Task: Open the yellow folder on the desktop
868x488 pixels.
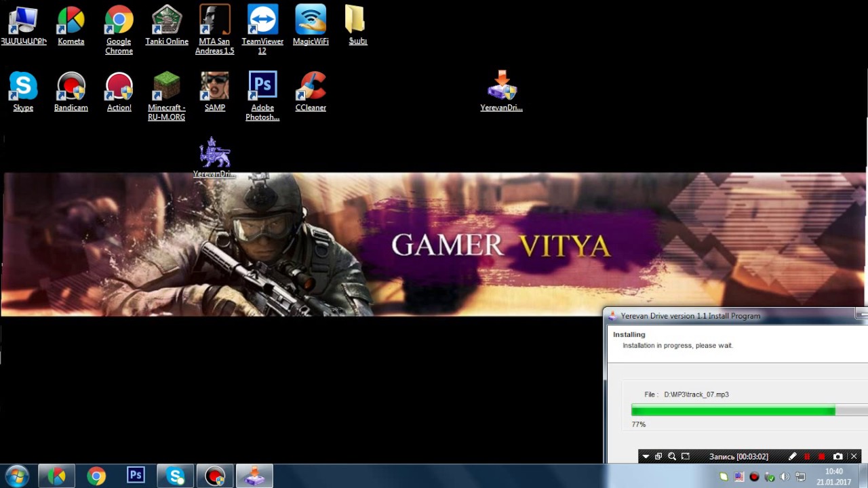Action: (357, 26)
